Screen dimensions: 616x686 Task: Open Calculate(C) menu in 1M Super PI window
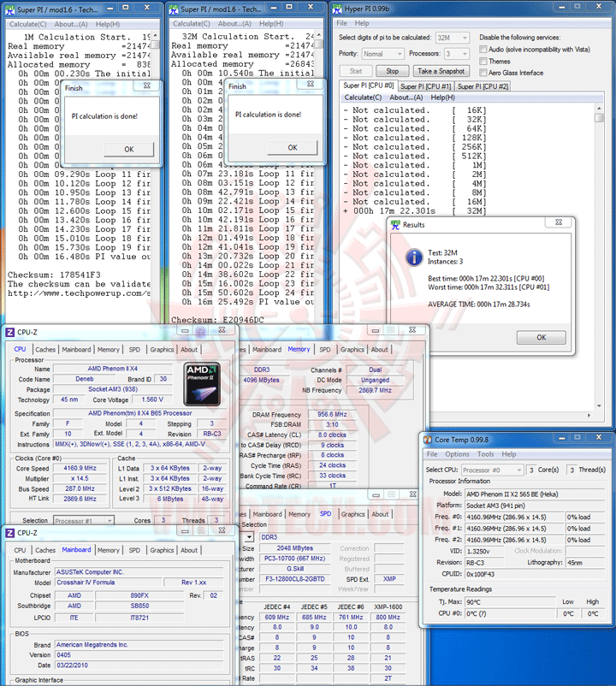click(x=28, y=24)
